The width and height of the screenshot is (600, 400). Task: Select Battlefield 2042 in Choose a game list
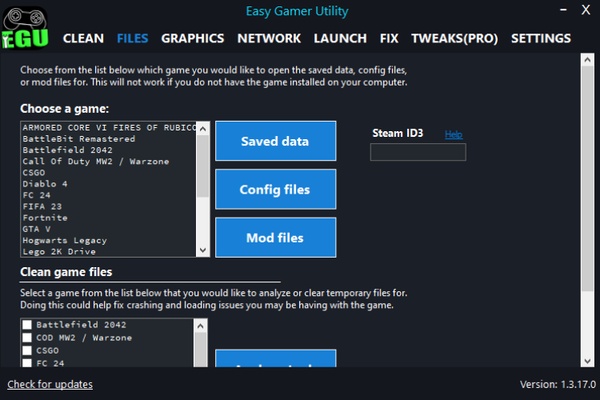pyautogui.click(x=109, y=150)
